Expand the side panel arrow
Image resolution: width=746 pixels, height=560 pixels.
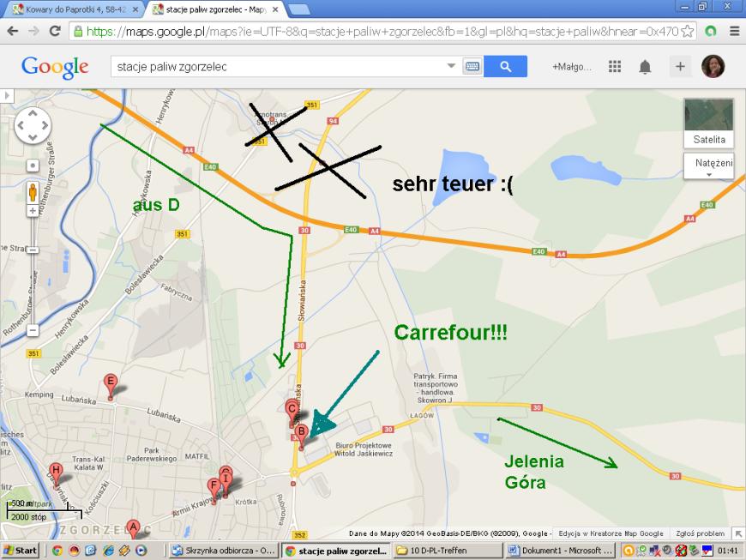point(6,95)
